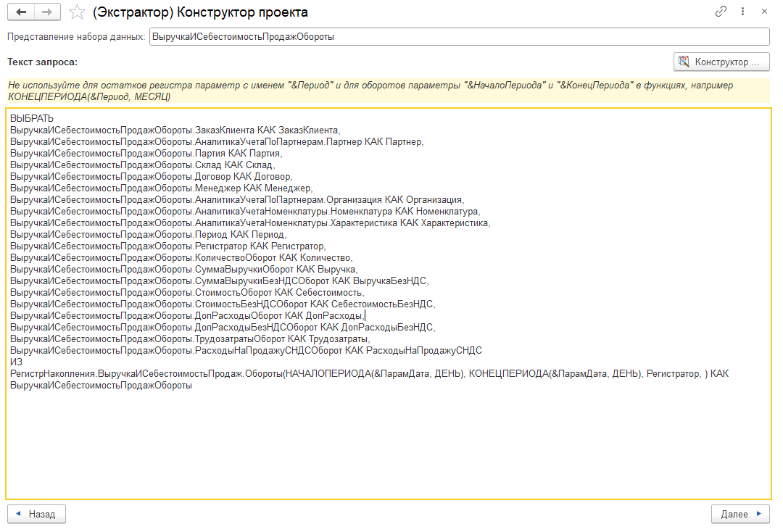Image resolution: width=783 pixels, height=532 pixels.
Task: Click the Текст запроса label
Action: tap(43, 62)
